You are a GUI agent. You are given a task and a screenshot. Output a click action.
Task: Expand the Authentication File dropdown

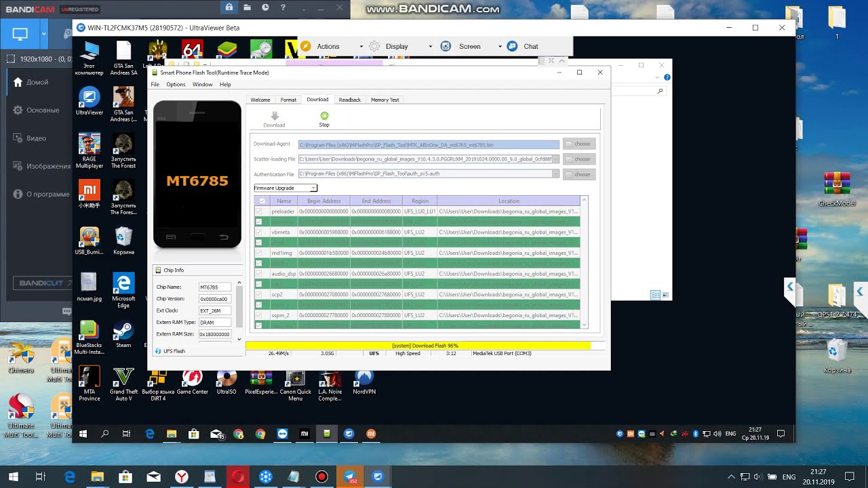[x=556, y=174]
